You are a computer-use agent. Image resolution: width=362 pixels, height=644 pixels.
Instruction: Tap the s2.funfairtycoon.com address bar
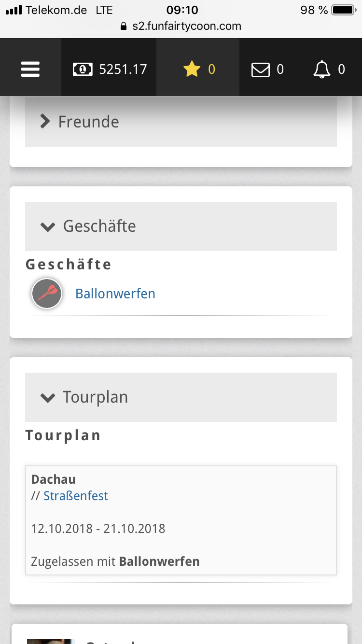(x=187, y=26)
